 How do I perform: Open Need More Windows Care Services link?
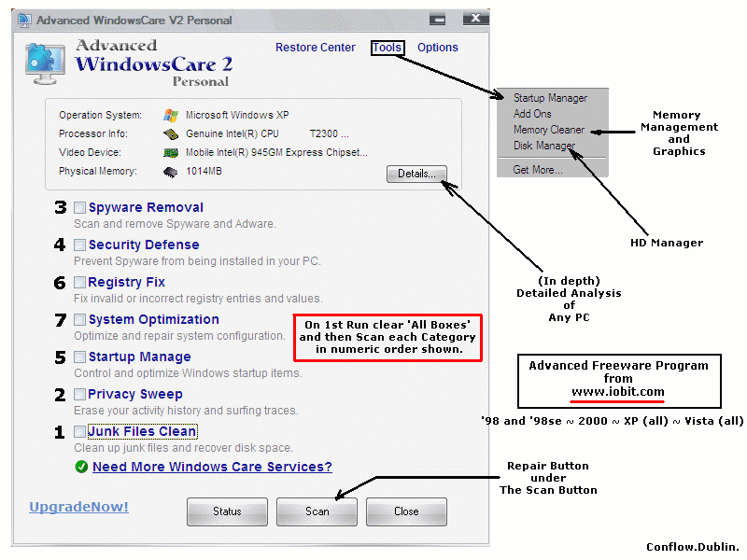click(x=213, y=467)
